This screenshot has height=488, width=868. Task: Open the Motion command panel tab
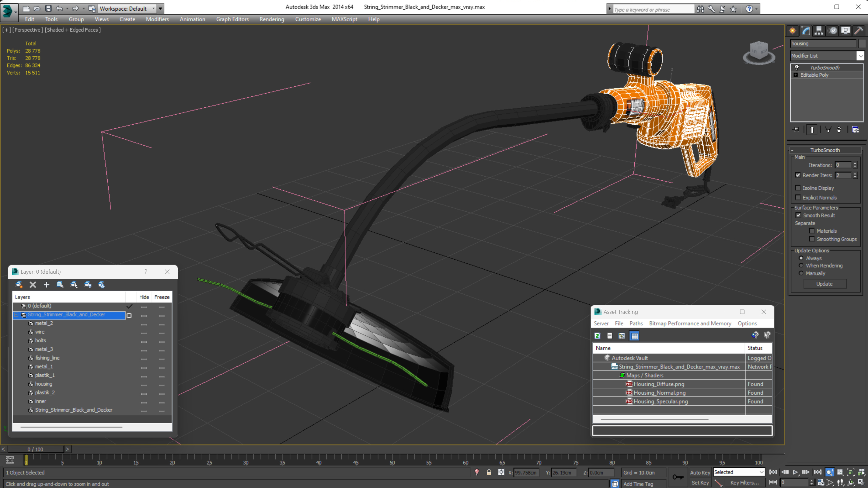[x=833, y=31]
